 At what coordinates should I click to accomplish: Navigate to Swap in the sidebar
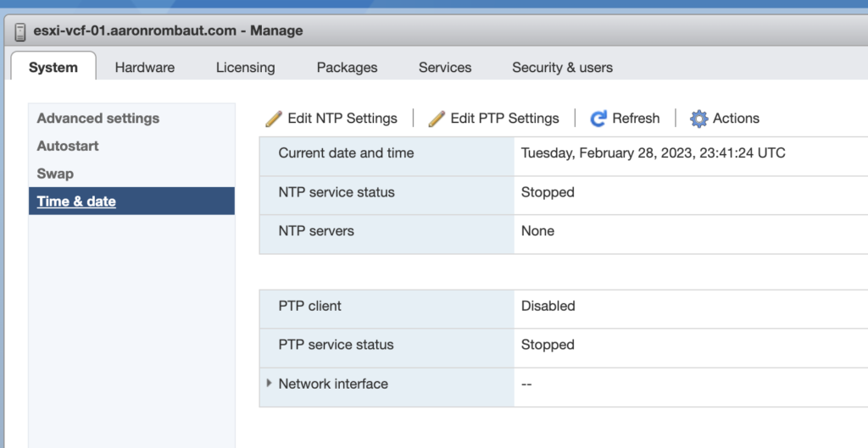tap(55, 174)
